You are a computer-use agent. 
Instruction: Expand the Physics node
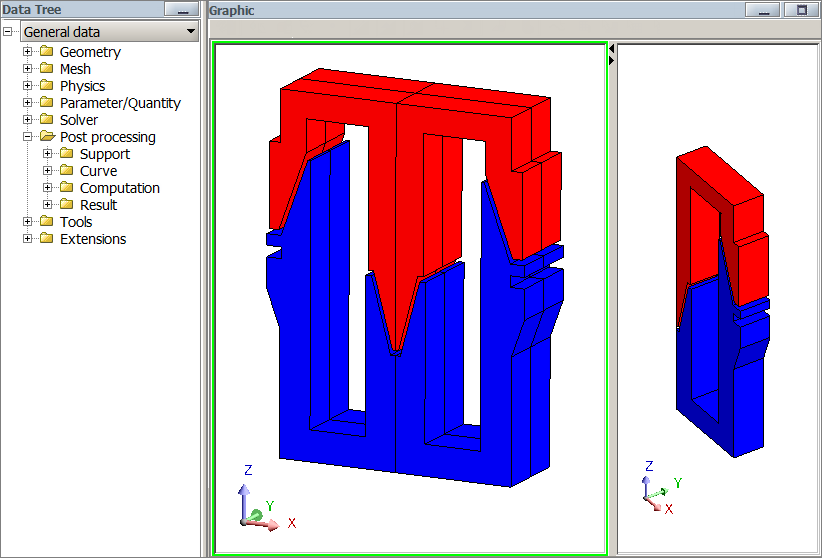point(28,86)
